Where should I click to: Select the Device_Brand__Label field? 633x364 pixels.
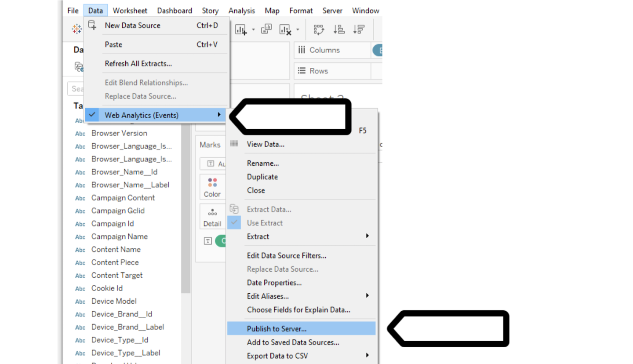tap(127, 327)
